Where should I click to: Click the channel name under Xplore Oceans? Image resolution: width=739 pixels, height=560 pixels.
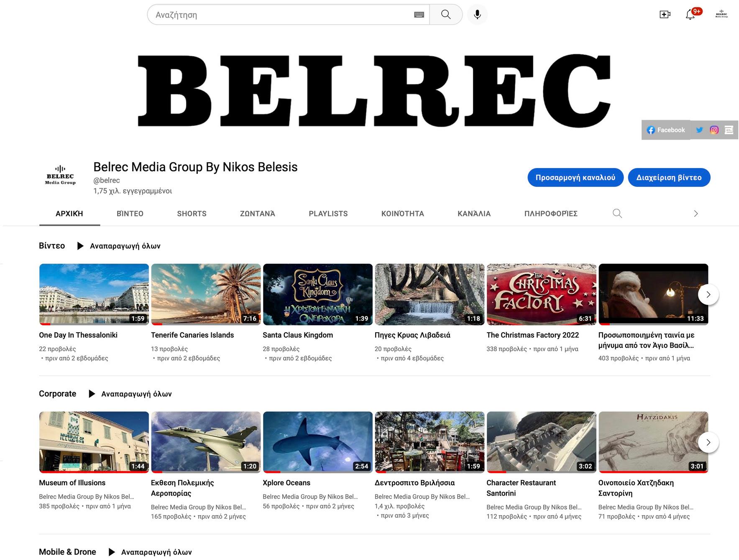(310, 496)
